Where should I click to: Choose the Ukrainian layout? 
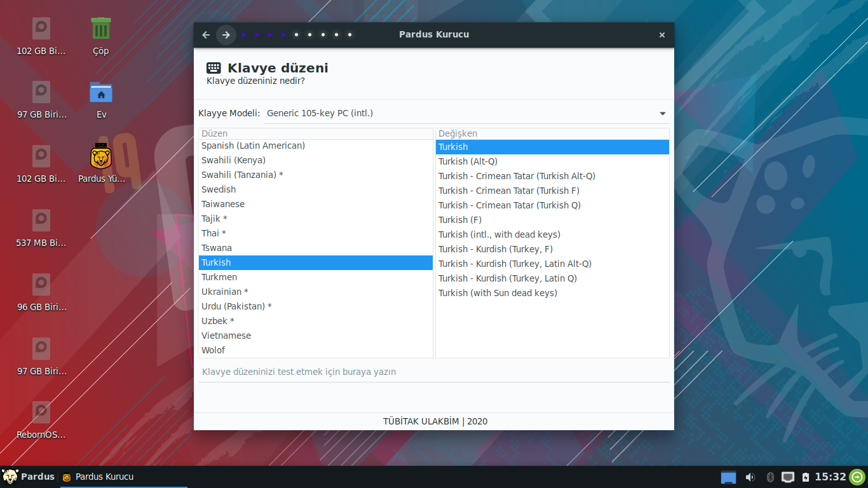point(316,292)
